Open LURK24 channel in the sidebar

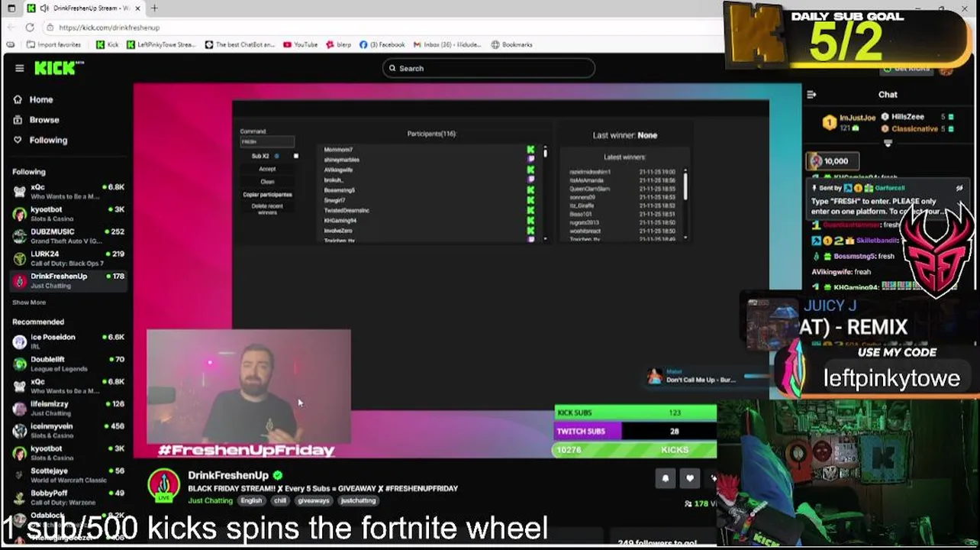tap(69, 258)
